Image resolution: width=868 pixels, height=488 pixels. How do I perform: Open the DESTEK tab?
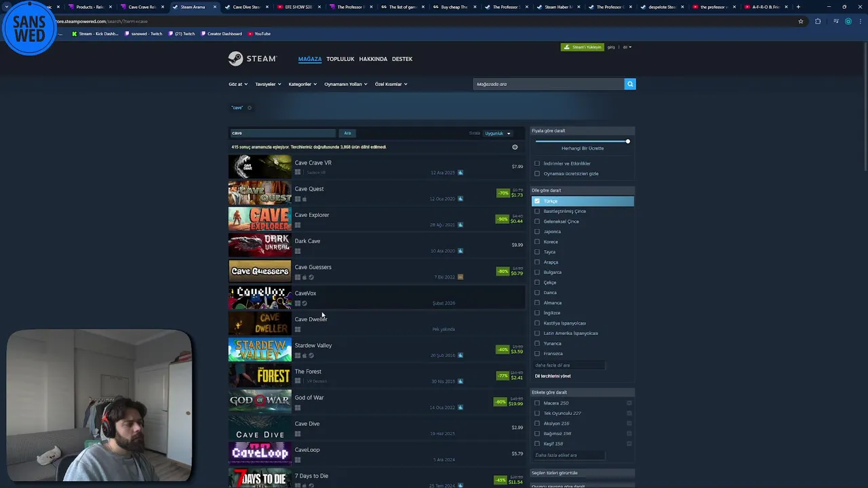402,59
